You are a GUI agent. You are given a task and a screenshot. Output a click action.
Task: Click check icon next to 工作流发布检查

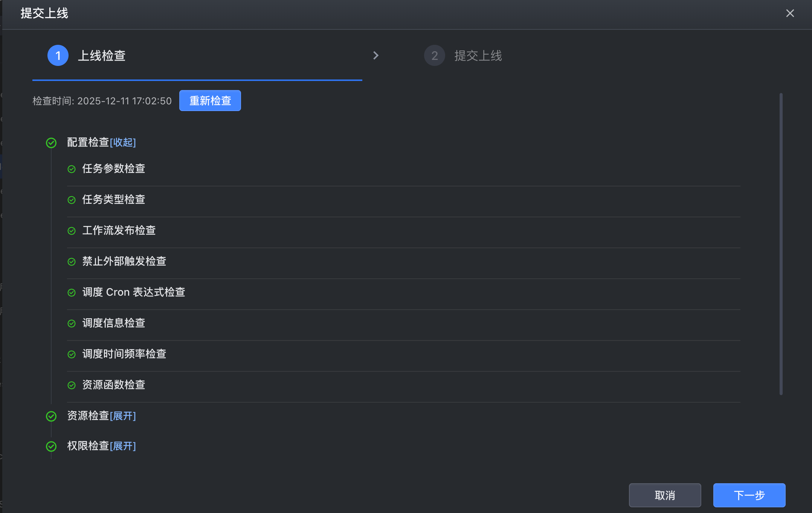click(x=72, y=231)
